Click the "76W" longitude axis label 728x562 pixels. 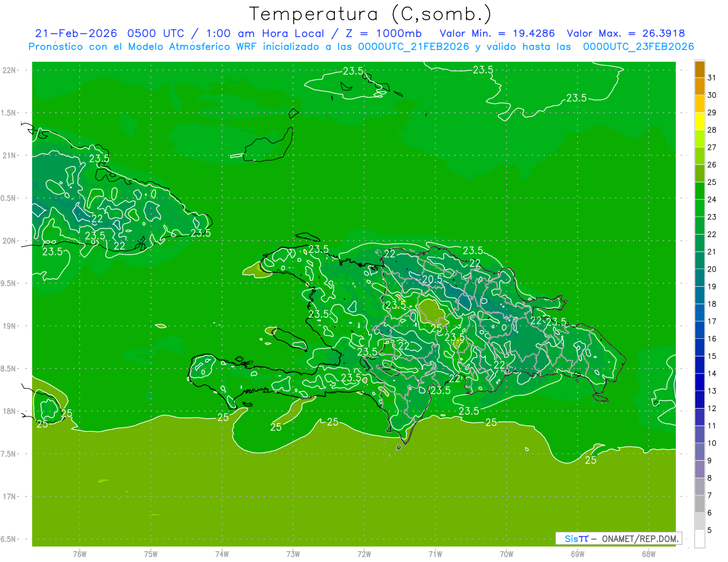(x=79, y=554)
